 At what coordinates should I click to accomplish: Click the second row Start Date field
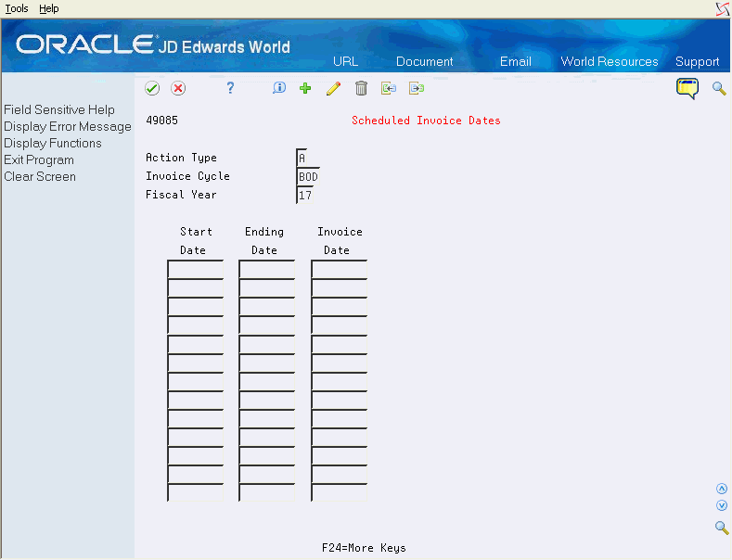(196, 288)
